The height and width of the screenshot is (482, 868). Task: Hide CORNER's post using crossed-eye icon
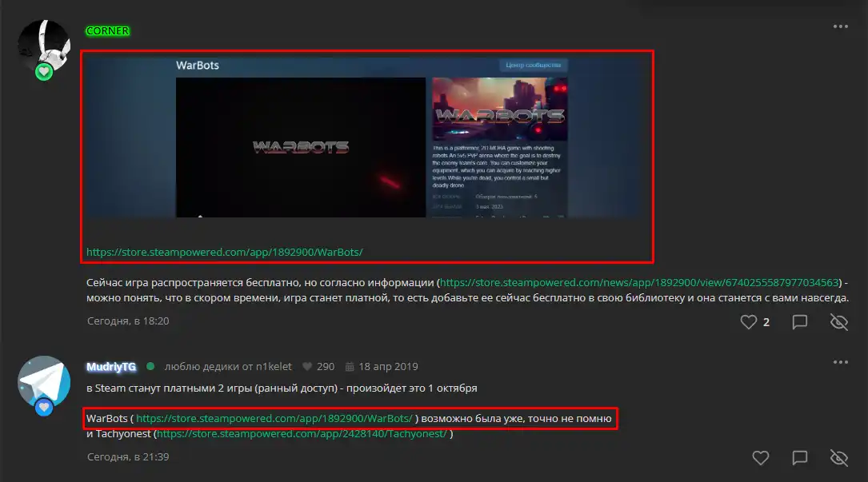839,322
